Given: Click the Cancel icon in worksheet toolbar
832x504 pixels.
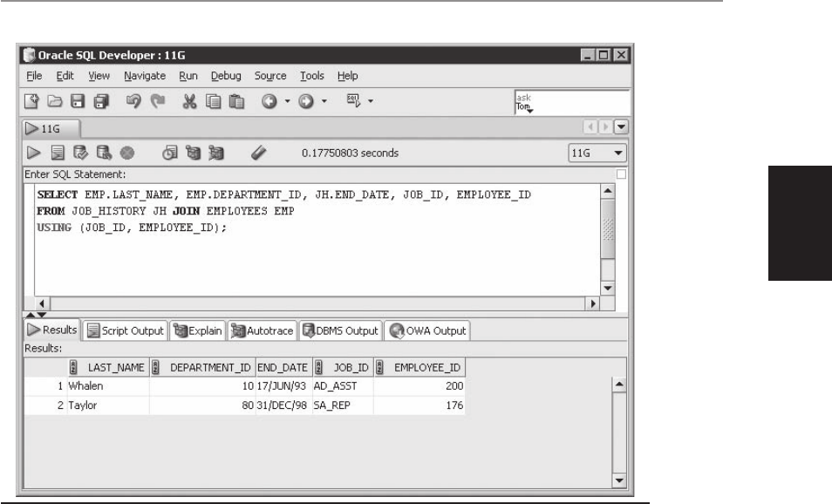Looking at the screenshot, I should [x=127, y=153].
